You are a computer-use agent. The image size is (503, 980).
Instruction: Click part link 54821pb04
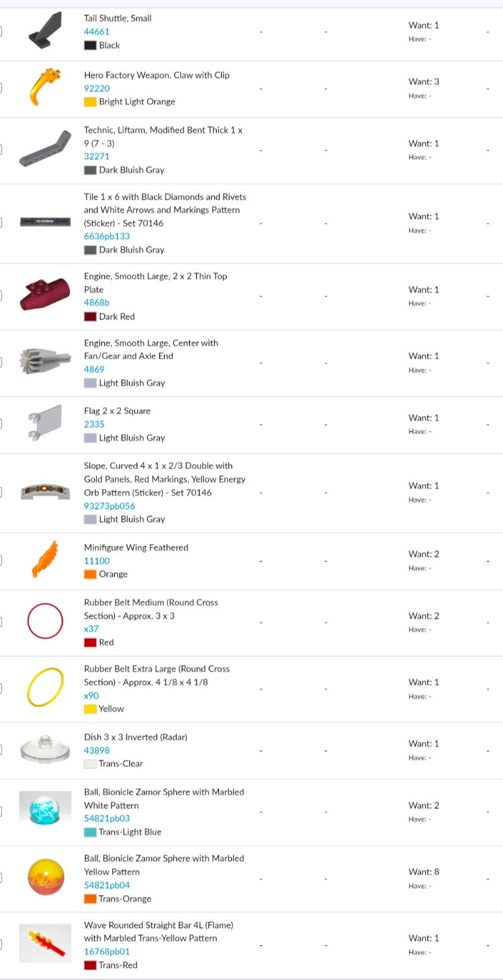click(x=107, y=885)
